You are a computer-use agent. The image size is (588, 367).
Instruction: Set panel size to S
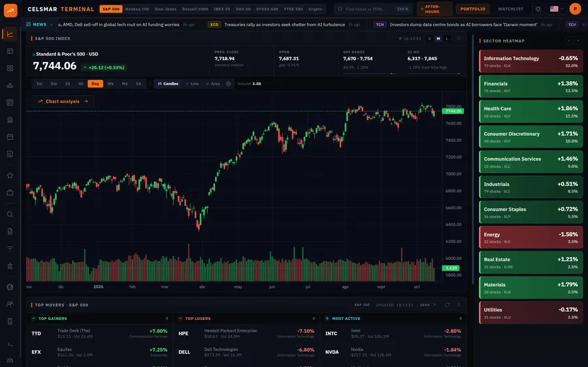[430, 39]
